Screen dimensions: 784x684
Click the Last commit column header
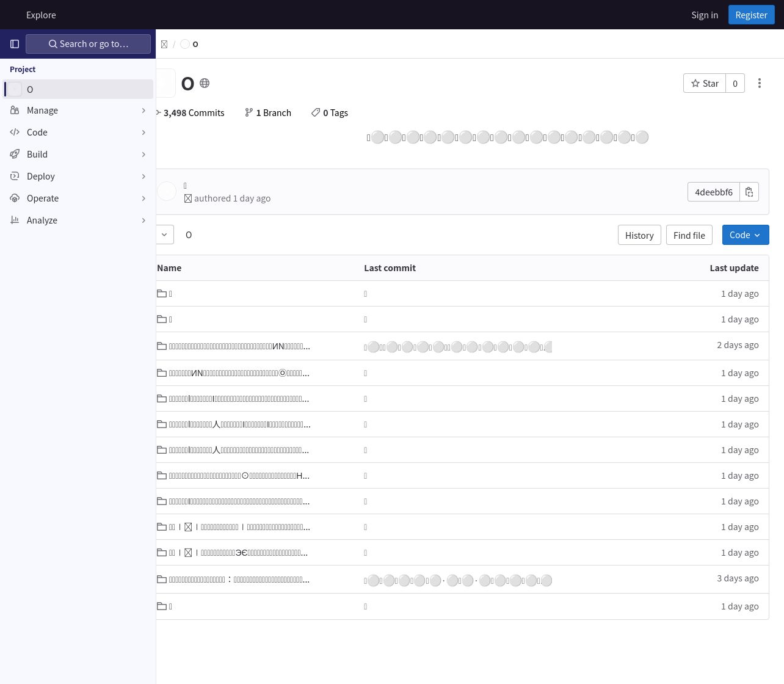click(390, 268)
